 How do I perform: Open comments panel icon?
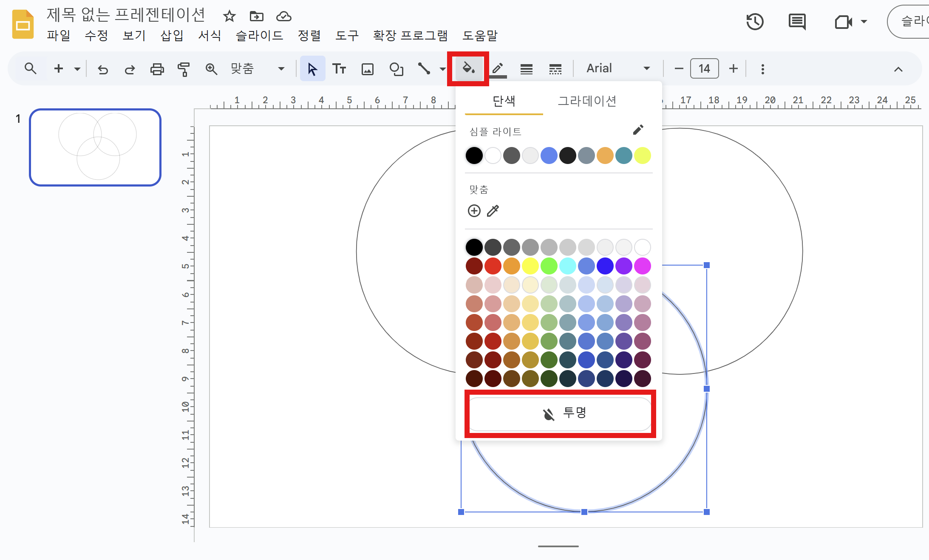click(797, 22)
